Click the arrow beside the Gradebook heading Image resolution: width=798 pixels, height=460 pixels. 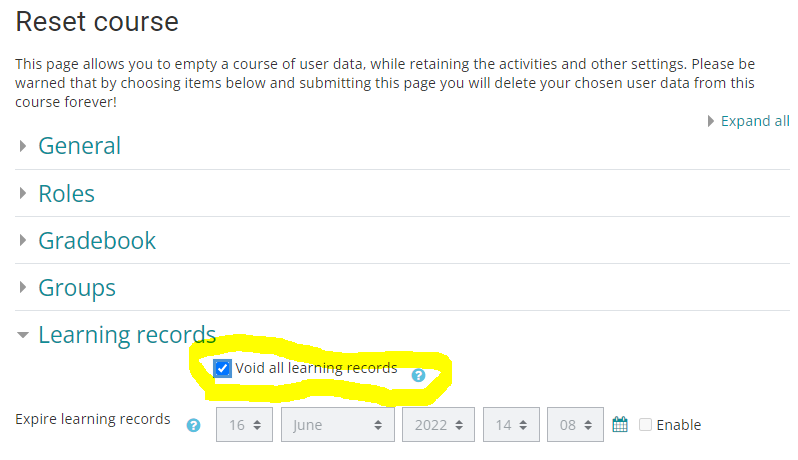click(x=23, y=241)
